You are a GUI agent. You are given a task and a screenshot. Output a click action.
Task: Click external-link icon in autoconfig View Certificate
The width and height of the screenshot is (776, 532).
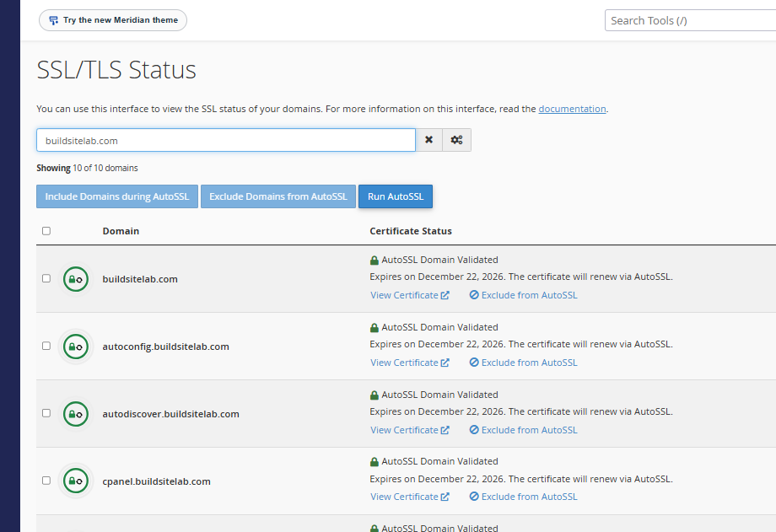[445, 363]
